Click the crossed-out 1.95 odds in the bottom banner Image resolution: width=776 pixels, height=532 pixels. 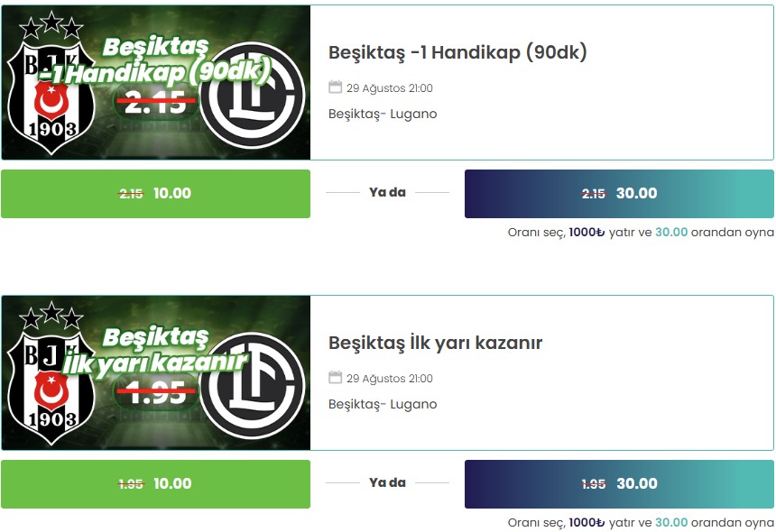point(155,392)
